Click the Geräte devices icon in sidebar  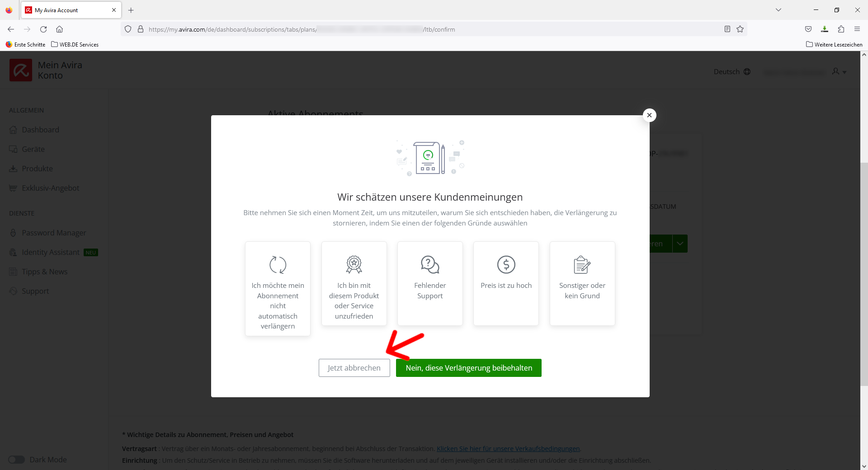13,149
